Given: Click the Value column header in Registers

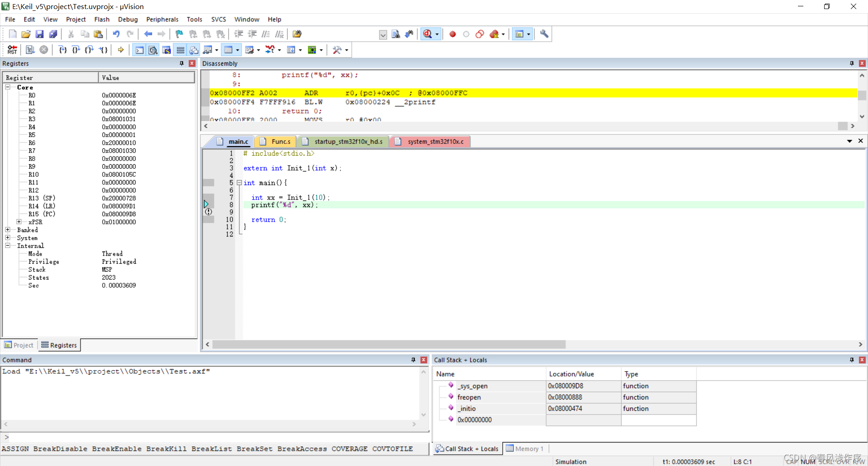Looking at the screenshot, I should click(146, 77).
